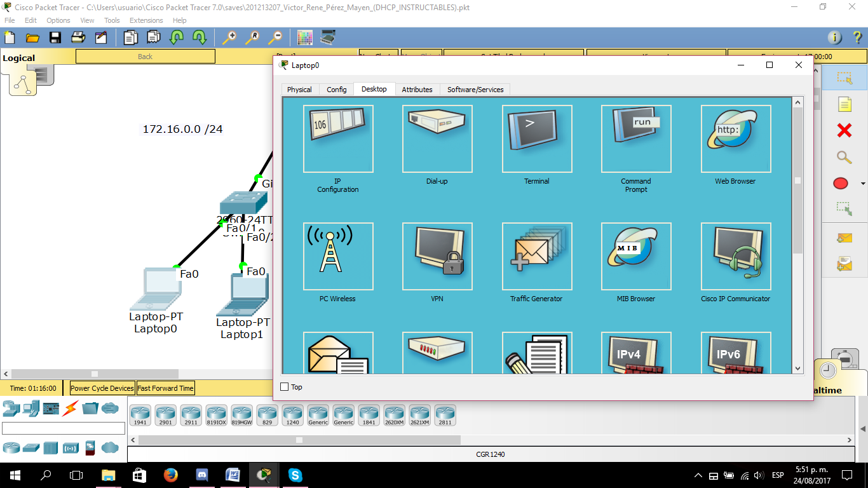Open the Edit menu
Screen dimensions: 868x488
coord(31,20)
